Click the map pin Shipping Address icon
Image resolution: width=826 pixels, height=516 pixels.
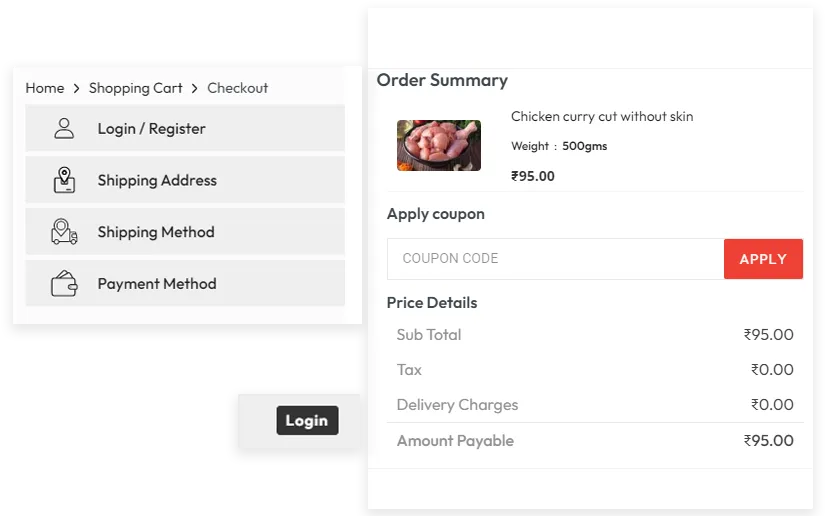pos(64,180)
